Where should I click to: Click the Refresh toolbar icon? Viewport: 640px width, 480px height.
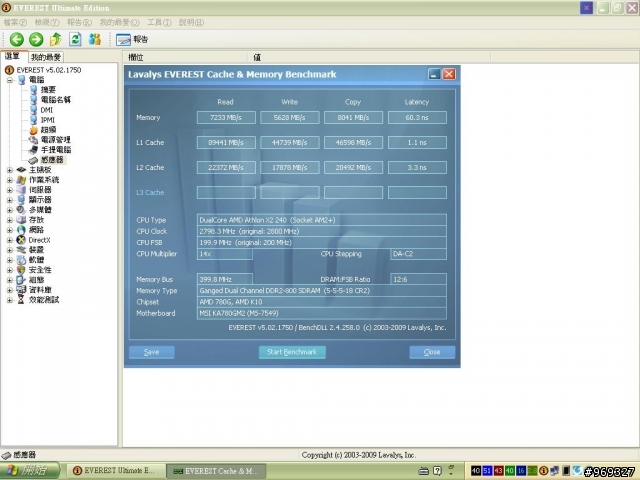click(x=75, y=39)
